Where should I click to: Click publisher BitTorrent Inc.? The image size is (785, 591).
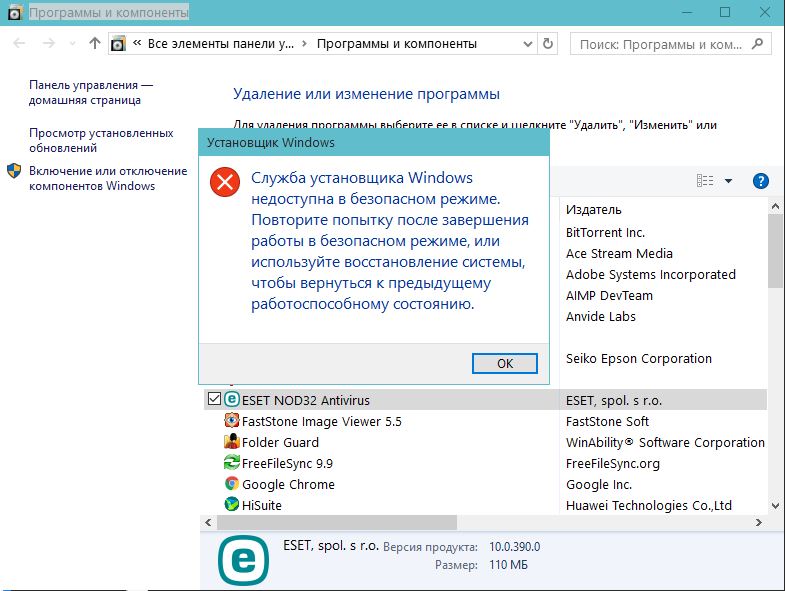click(x=605, y=232)
